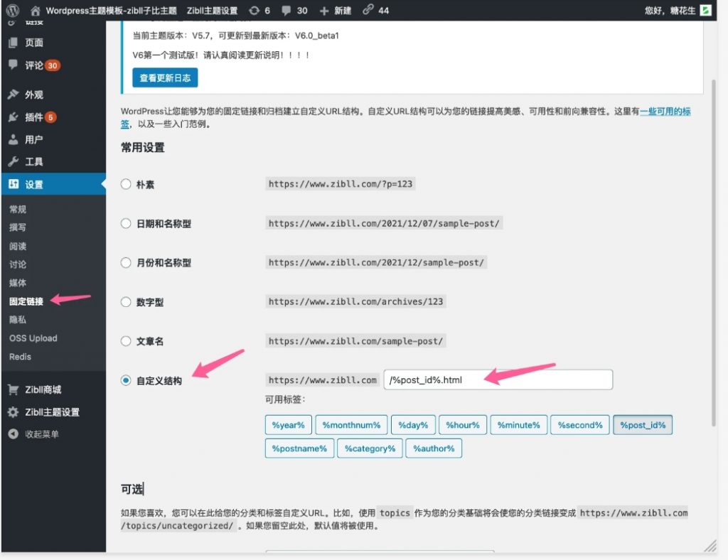The height and width of the screenshot is (560, 728).
Task: Insert %second% tag button
Action: click(x=580, y=425)
